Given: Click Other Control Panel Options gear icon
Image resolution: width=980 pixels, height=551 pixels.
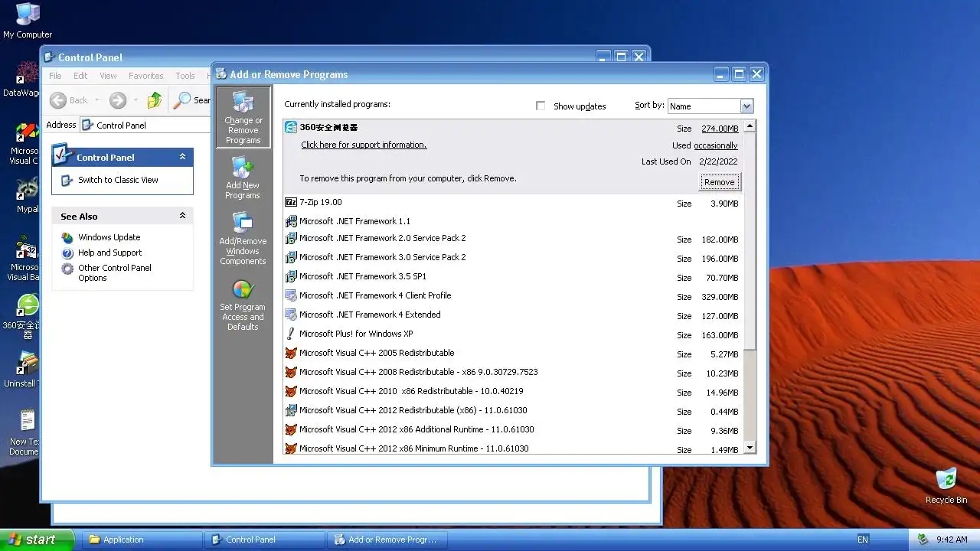Looking at the screenshot, I should [67, 269].
